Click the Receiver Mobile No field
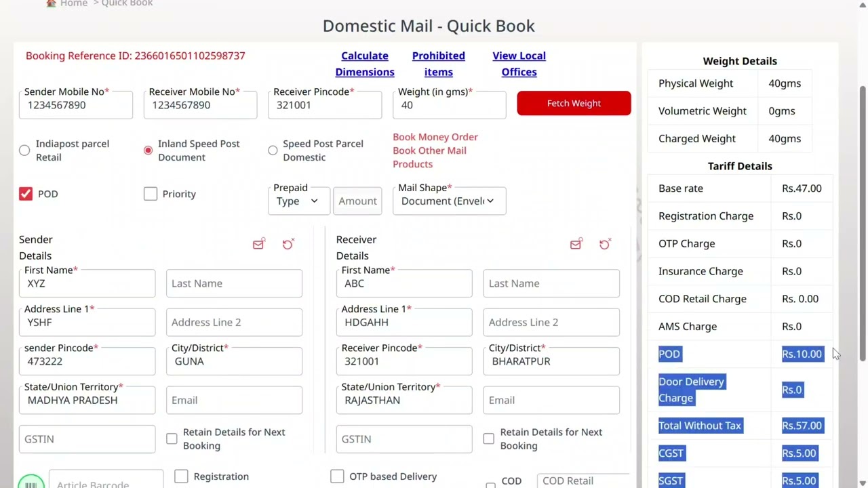Screen dimensions: 868x488 click(x=201, y=105)
